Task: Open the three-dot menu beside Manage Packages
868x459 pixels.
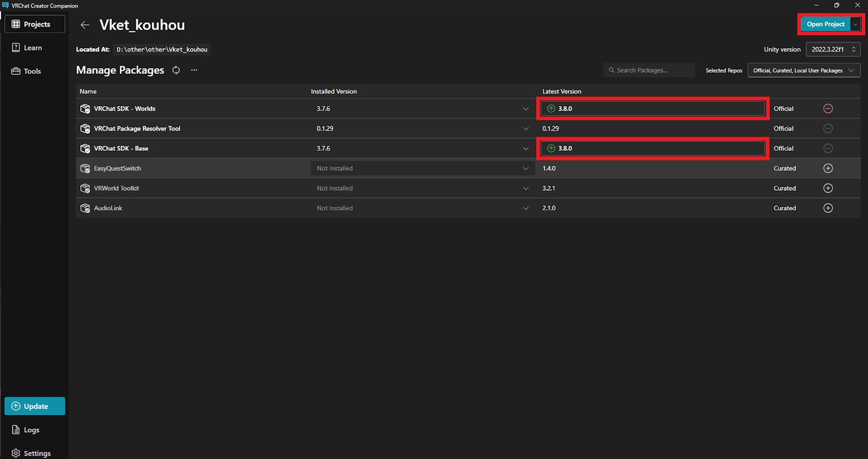Action: (x=194, y=70)
